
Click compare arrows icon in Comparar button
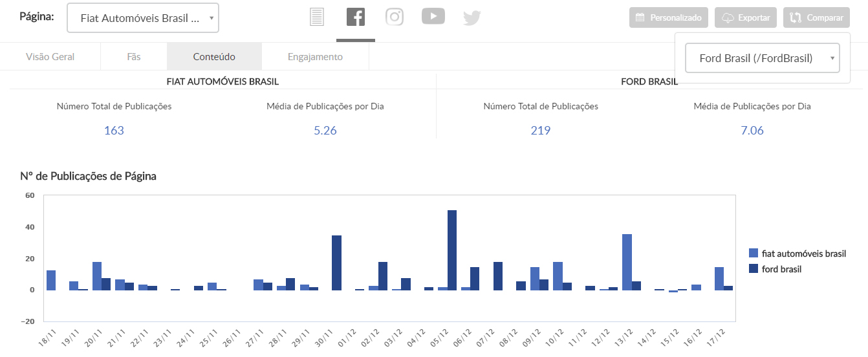pos(796,17)
